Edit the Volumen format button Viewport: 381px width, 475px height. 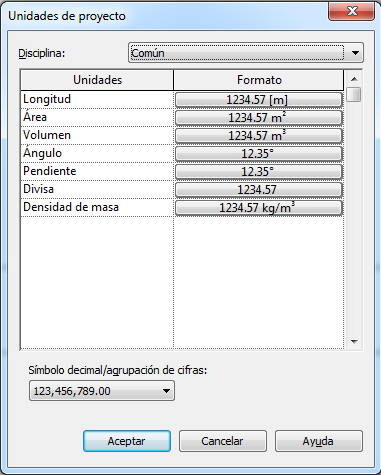pos(259,136)
